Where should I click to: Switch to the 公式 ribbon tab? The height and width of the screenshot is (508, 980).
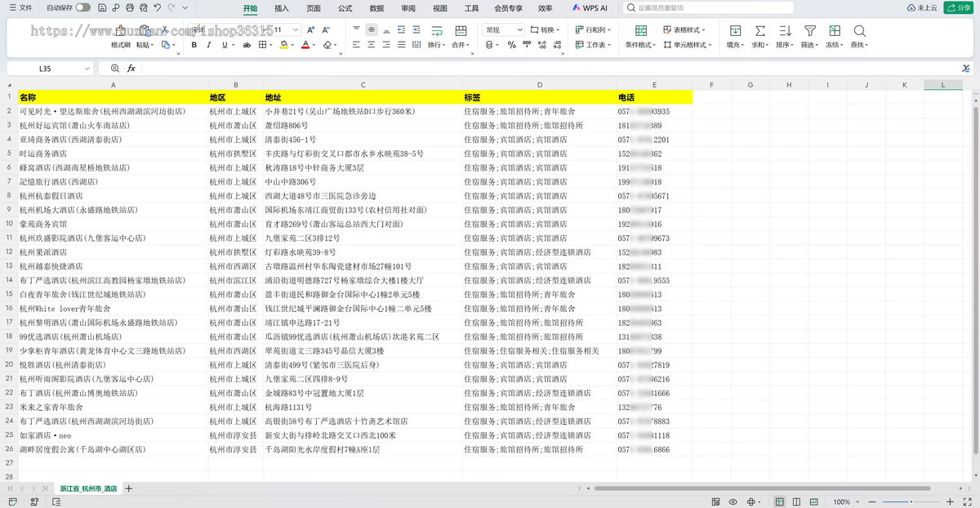click(345, 8)
